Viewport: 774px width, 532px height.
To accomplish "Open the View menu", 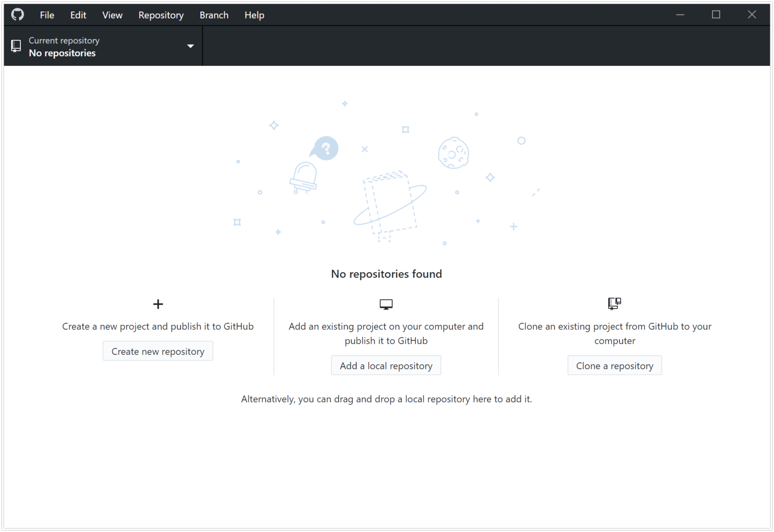I will pyautogui.click(x=112, y=15).
